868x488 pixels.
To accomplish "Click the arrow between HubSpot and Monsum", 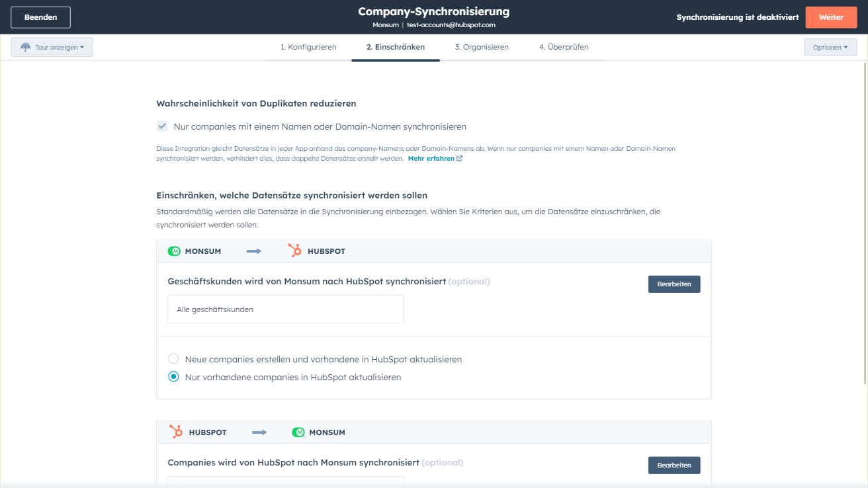I will [x=259, y=432].
